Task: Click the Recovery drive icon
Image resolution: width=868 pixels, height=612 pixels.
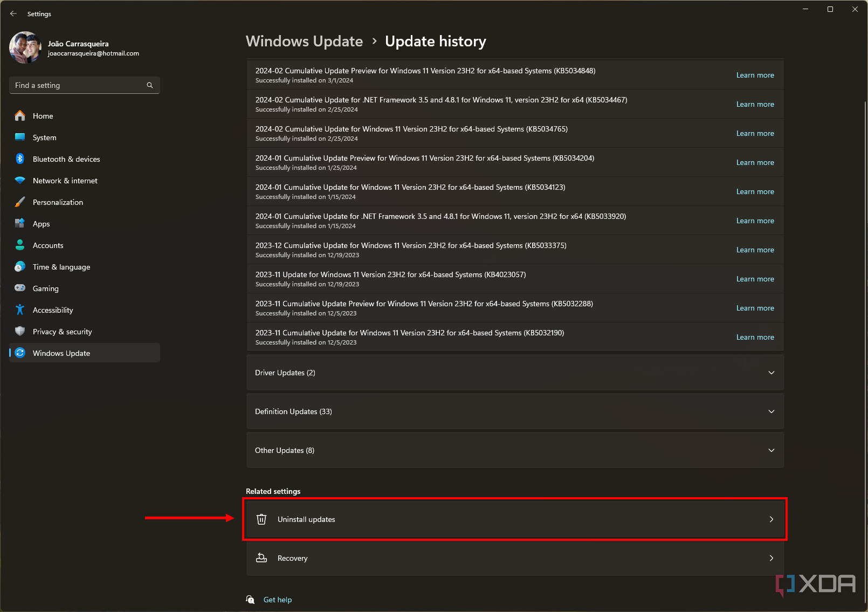Action: click(261, 558)
